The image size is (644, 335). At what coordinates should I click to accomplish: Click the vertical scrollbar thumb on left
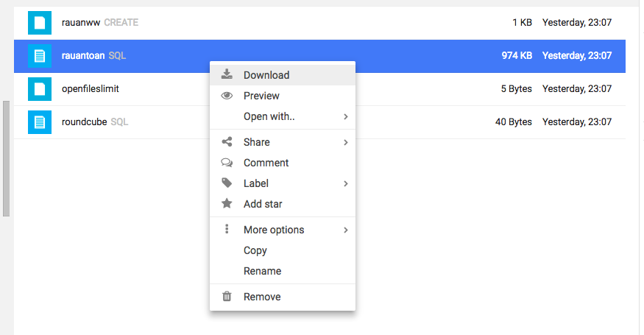coord(6,158)
